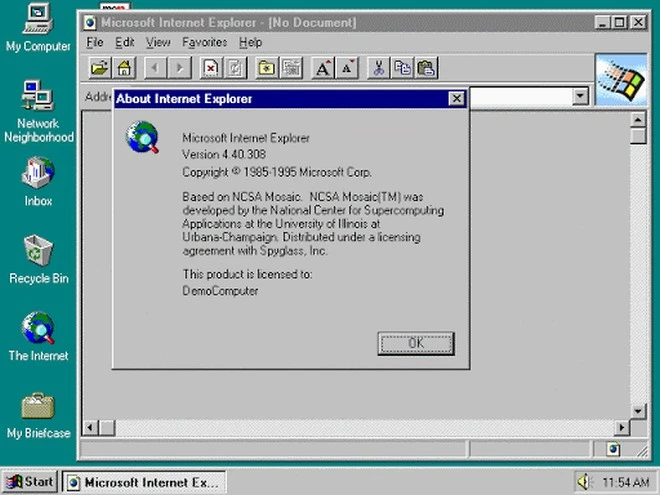The image size is (660, 495).
Task: Select the Inbox desktop icon
Action: [38, 182]
